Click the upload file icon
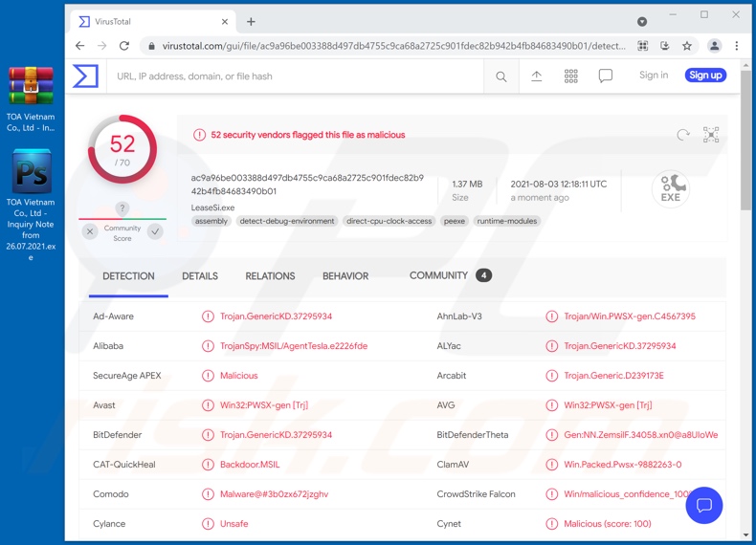Viewport: 756px width, 545px height. [x=536, y=76]
